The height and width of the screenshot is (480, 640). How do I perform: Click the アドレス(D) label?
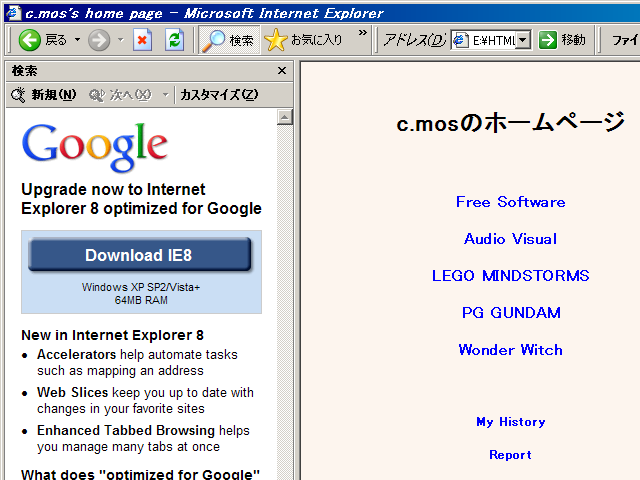(414, 40)
